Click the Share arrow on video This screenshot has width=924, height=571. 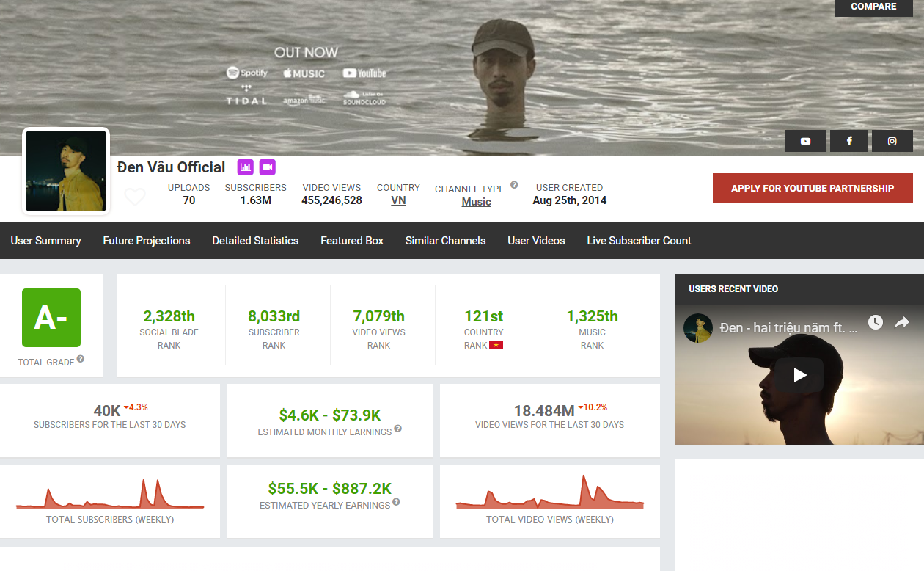click(902, 322)
